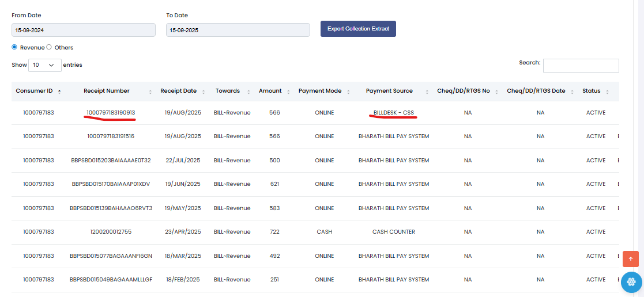
Task: Open the To Date picker field
Action: click(x=238, y=30)
